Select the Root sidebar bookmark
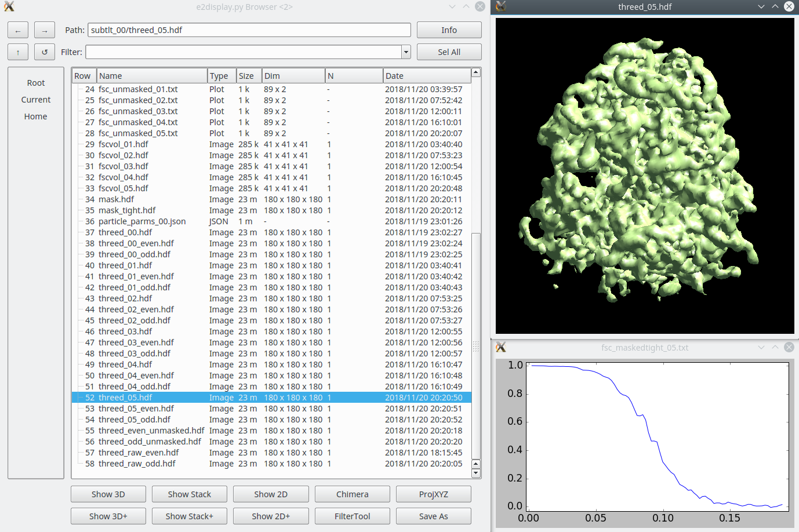This screenshot has width=799, height=532. click(x=36, y=83)
